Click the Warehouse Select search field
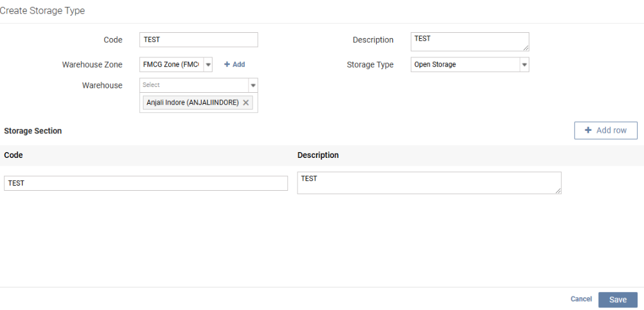Viewport: 644px width, 310px height. [193, 85]
